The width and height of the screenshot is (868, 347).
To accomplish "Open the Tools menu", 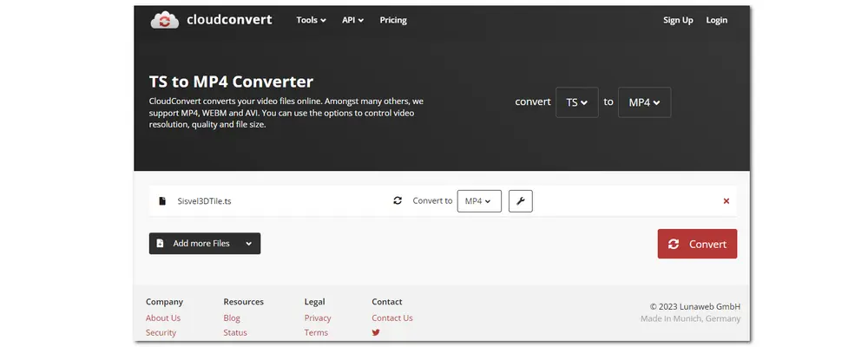I will tap(311, 20).
